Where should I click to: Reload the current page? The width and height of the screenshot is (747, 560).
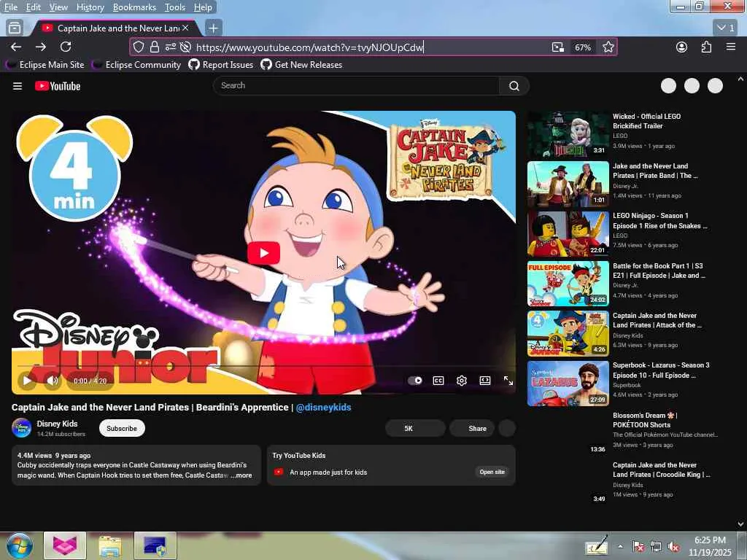(66, 47)
